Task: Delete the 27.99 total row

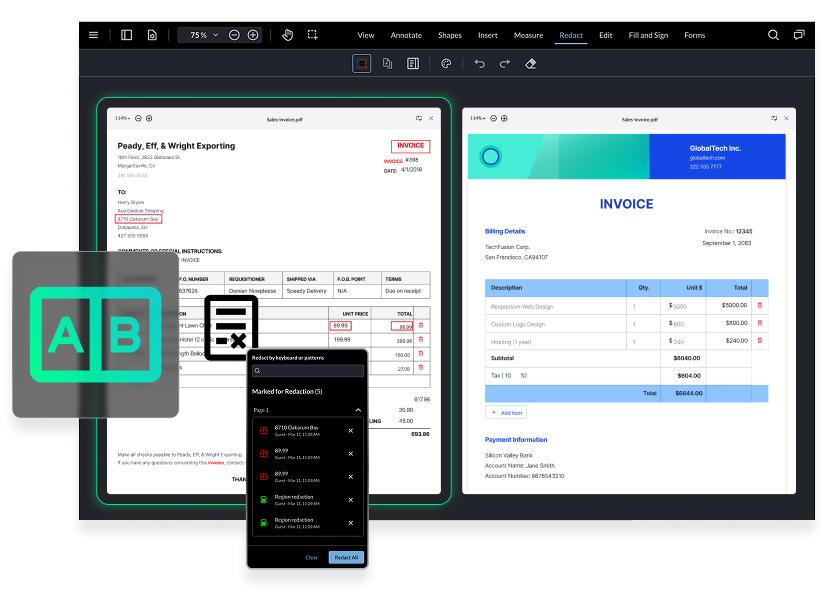Action: tap(421, 367)
